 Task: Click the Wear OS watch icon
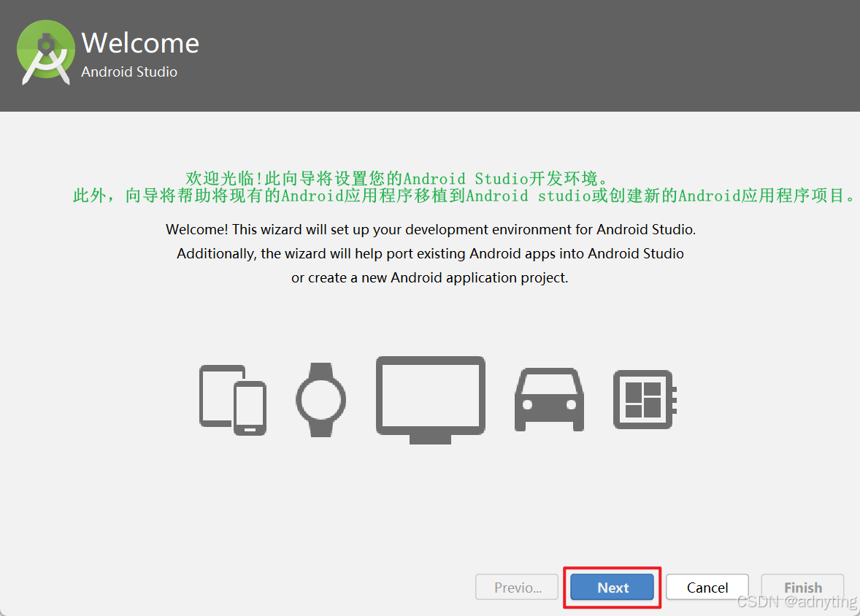click(x=320, y=400)
